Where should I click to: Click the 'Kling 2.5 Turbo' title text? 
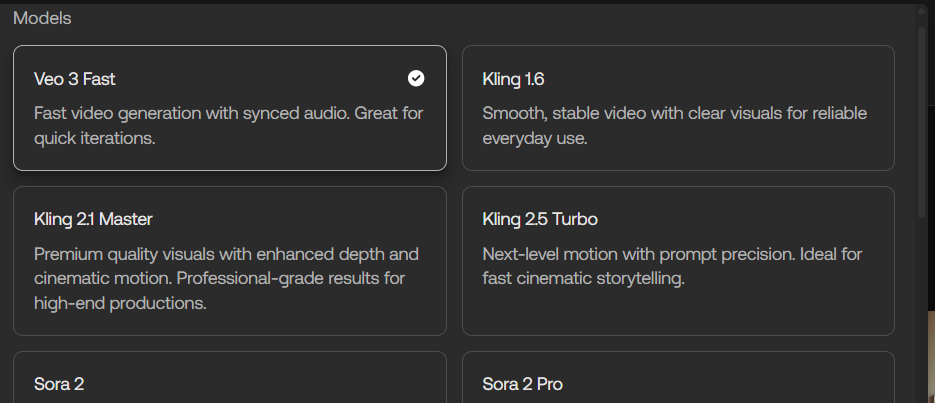point(540,219)
